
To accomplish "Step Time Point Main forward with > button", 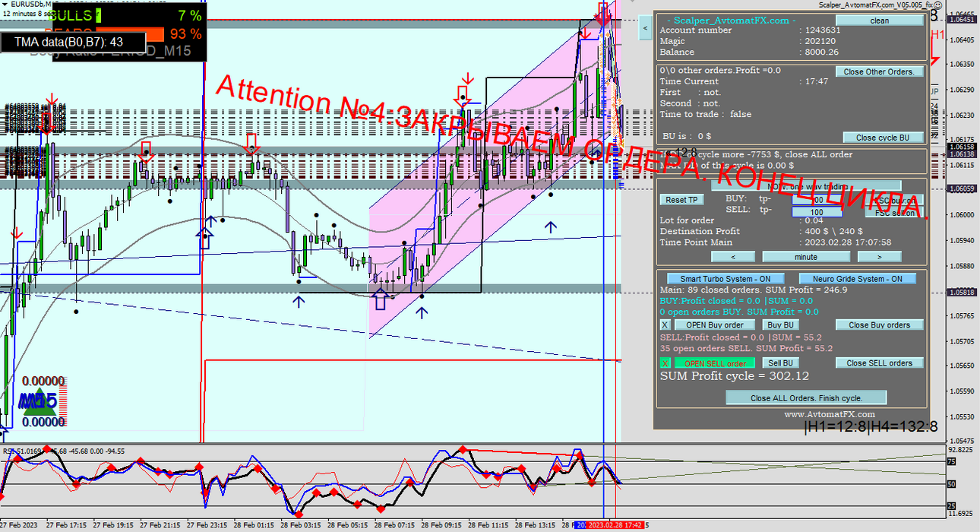I will pyautogui.click(x=879, y=257).
